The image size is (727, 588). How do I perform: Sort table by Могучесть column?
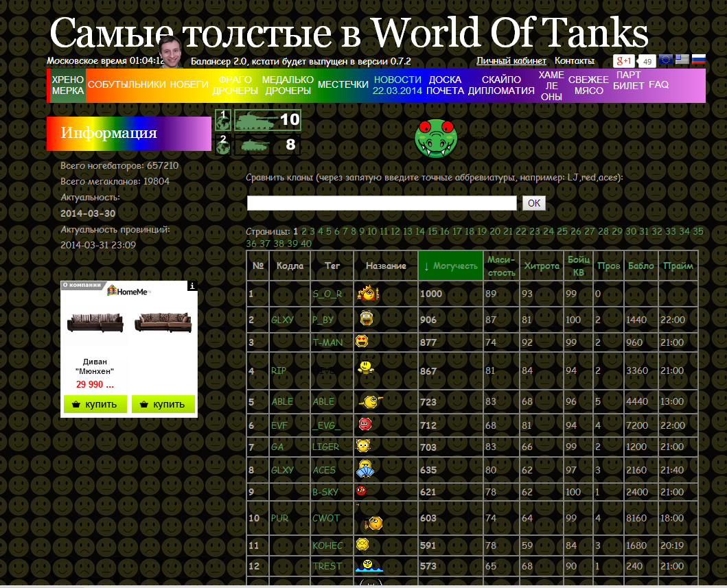[x=450, y=266]
